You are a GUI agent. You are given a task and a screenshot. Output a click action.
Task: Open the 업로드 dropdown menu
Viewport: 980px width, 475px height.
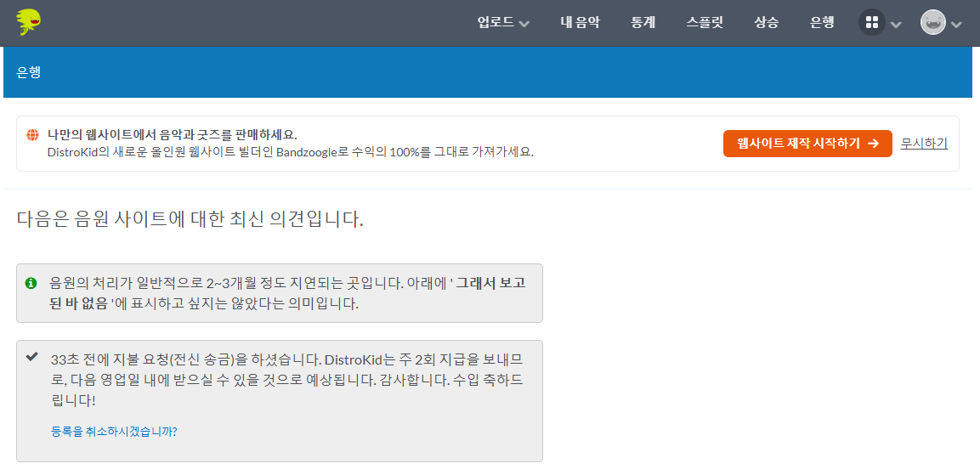click(x=503, y=23)
